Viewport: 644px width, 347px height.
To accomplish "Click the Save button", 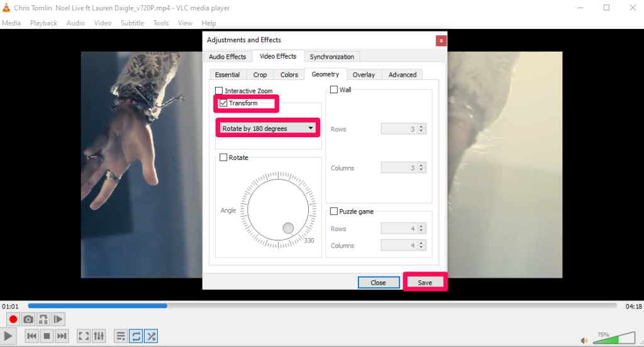I will point(425,283).
